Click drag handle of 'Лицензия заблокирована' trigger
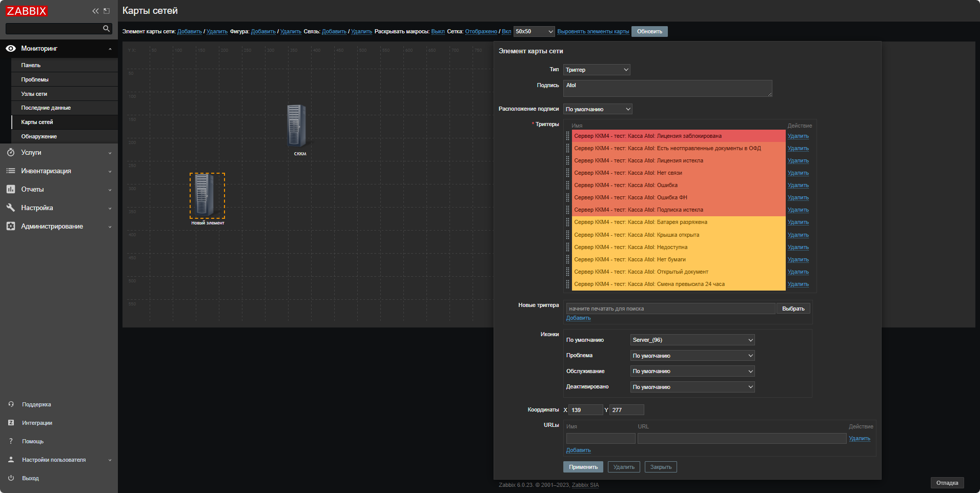This screenshot has width=980, height=493. [567, 136]
